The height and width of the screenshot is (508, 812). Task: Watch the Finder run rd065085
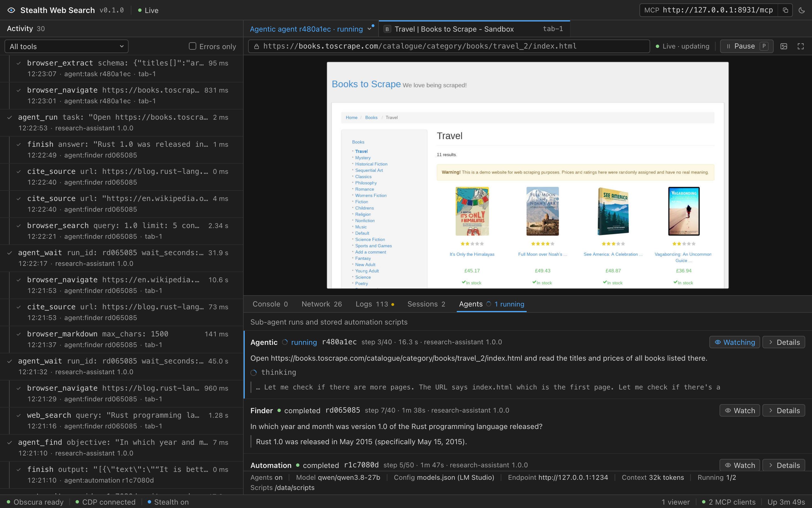pyautogui.click(x=740, y=410)
